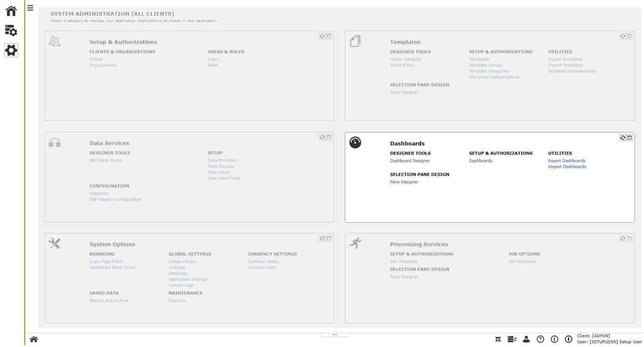Open the Roles link

tap(213, 65)
